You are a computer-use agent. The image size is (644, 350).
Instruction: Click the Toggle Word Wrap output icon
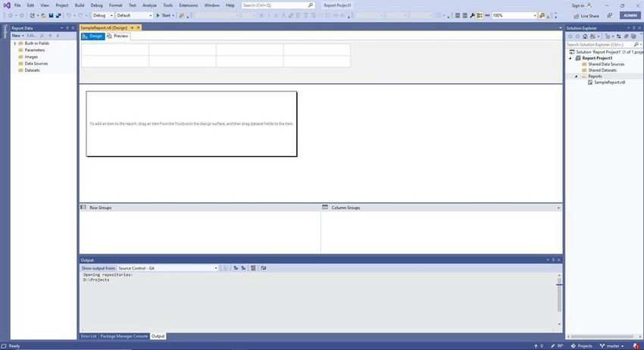(x=263, y=268)
